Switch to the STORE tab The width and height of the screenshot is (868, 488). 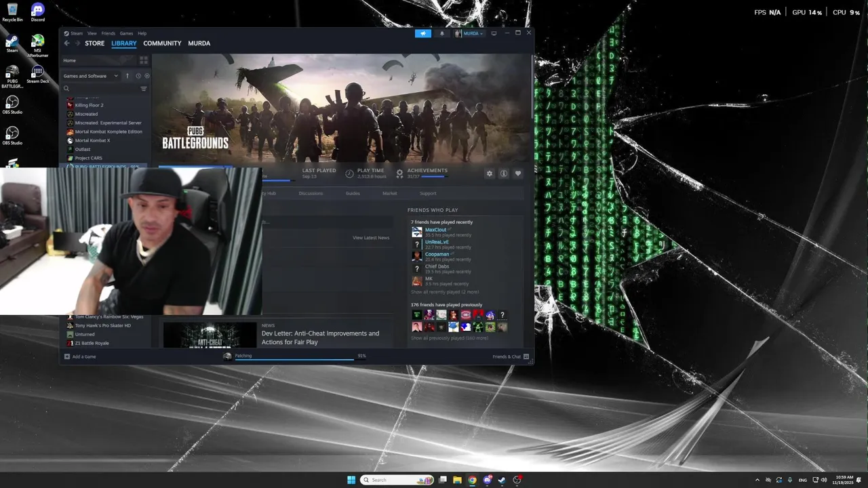(95, 43)
